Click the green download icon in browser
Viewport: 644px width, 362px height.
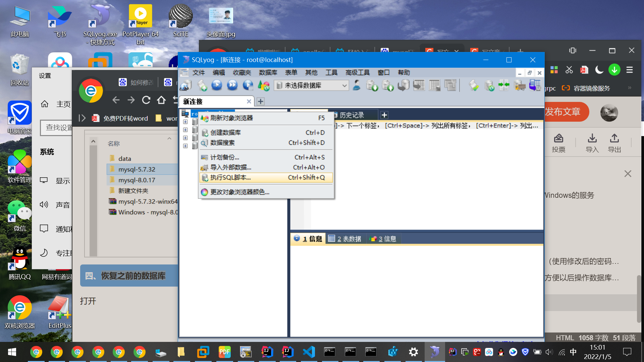pos(614,70)
